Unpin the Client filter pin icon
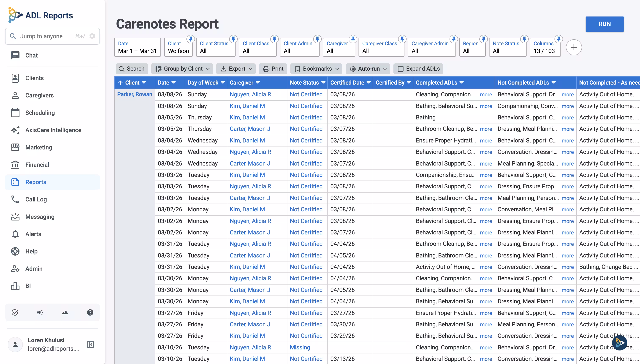 [x=190, y=39]
